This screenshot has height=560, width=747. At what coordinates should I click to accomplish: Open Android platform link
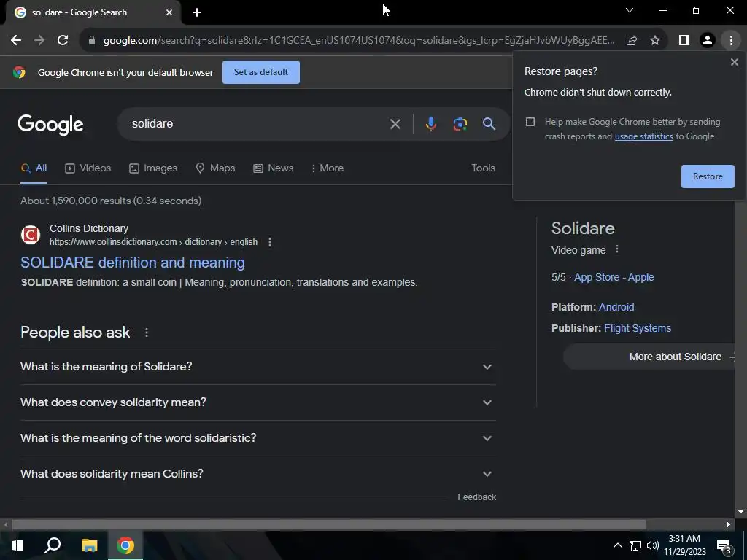point(616,307)
